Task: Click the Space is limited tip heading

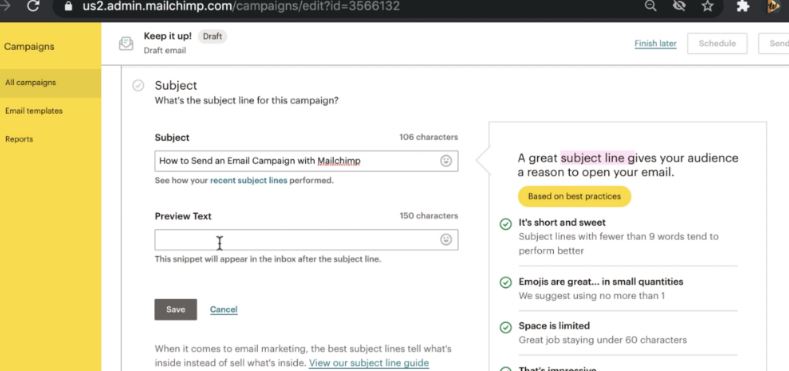Action: [x=554, y=326]
